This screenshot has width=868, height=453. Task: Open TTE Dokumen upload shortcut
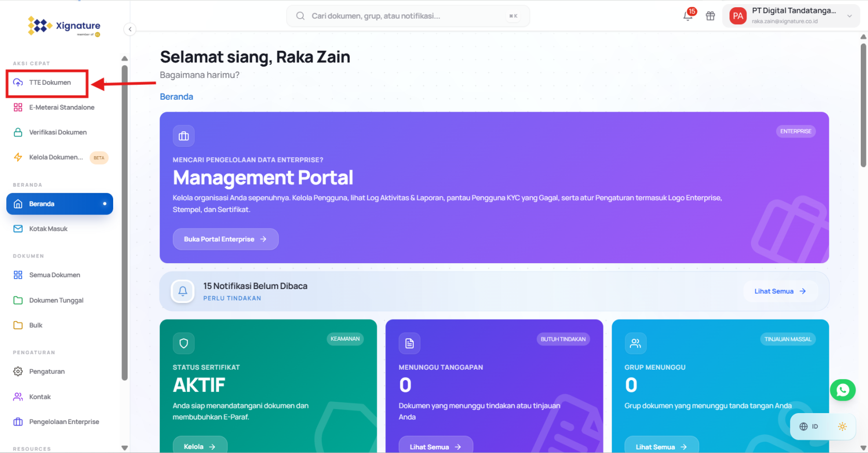47,83
